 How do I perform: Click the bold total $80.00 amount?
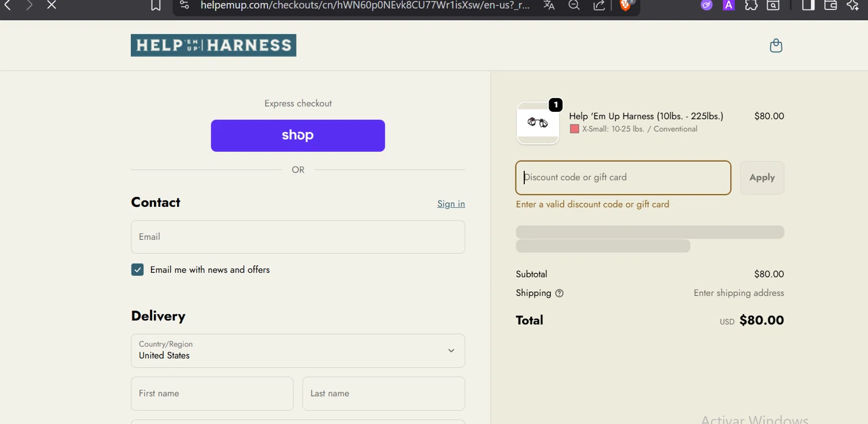762,320
